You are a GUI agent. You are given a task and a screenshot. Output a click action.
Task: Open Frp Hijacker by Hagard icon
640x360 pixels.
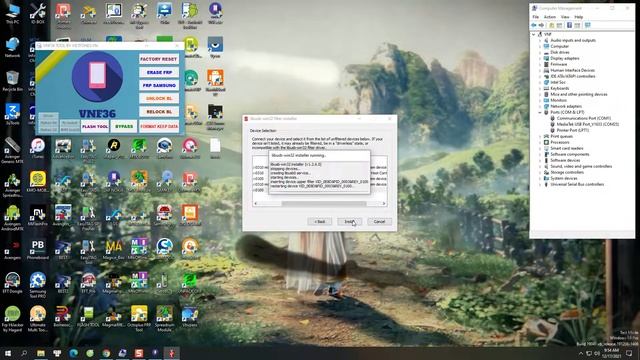[12, 319]
